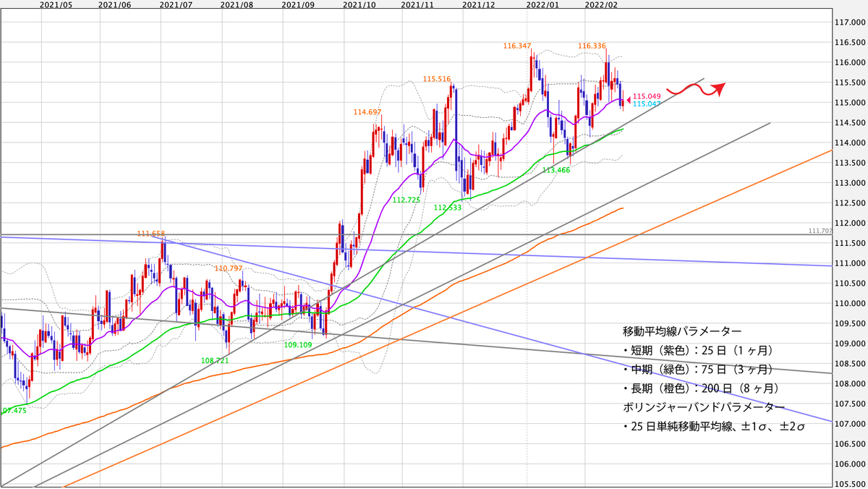
Task: Click the 111.000 price axis label
Action: 849,263
